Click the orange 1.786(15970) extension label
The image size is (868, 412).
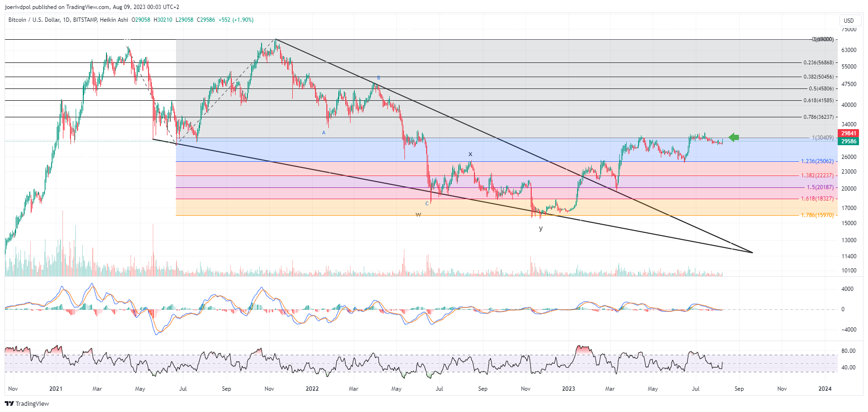817,215
